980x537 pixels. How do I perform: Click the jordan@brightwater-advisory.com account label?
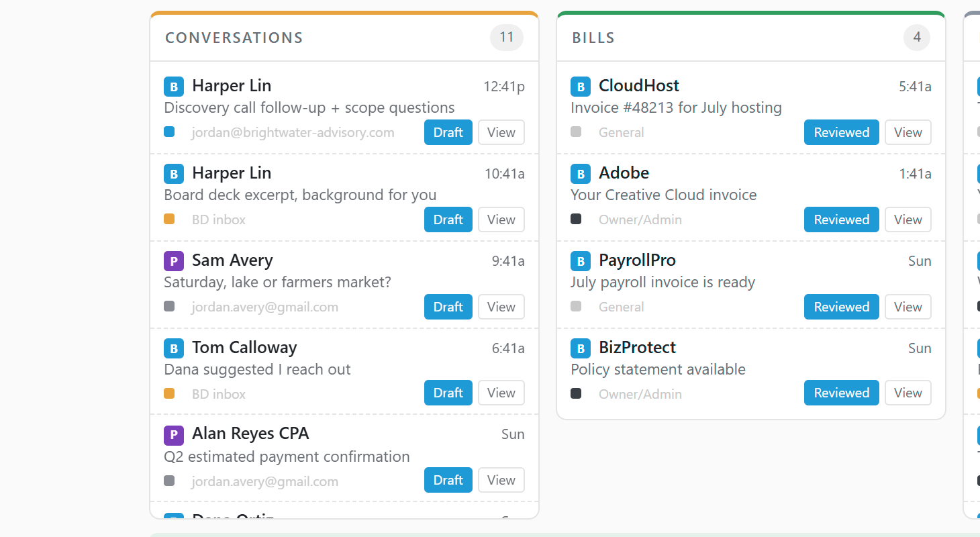pyautogui.click(x=293, y=132)
